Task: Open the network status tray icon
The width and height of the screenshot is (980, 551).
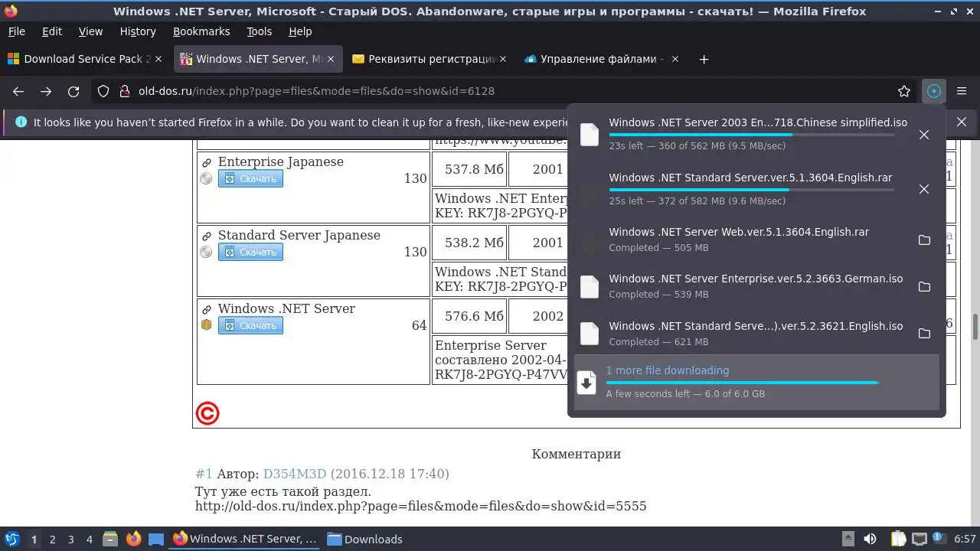Action: [x=920, y=539]
